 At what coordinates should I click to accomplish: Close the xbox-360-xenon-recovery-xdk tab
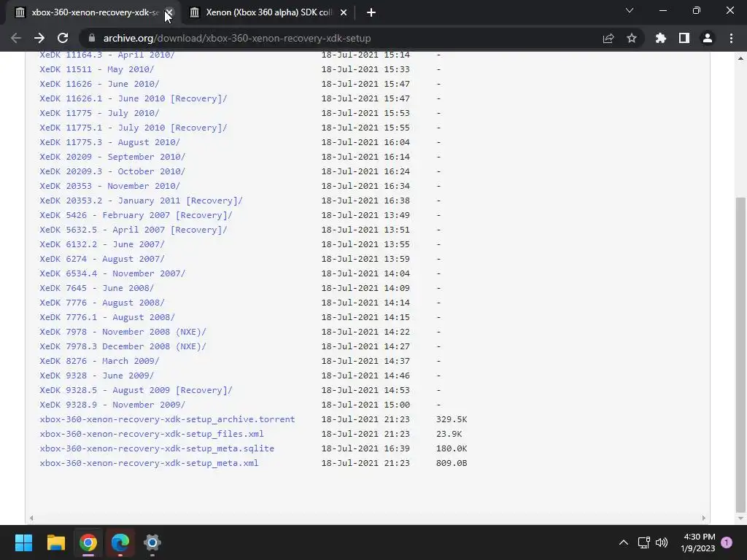(x=169, y=12)
